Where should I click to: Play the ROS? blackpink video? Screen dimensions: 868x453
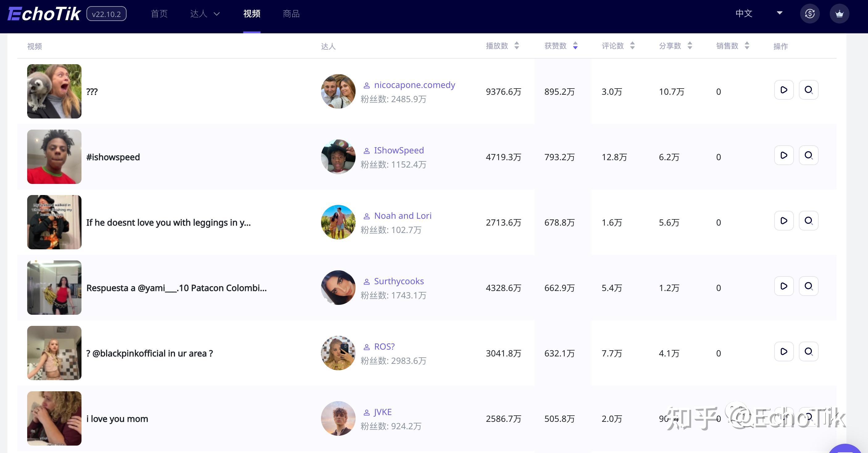pos(784,351)
